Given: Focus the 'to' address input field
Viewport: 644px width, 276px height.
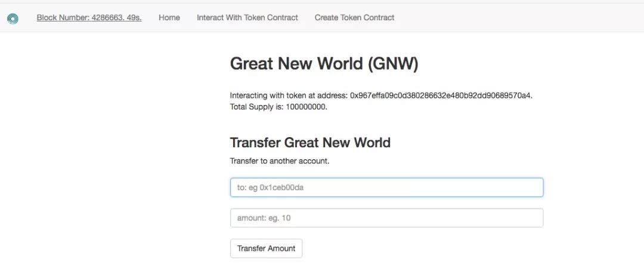Looking at the screenshot, I should click(x=386, y=187).
